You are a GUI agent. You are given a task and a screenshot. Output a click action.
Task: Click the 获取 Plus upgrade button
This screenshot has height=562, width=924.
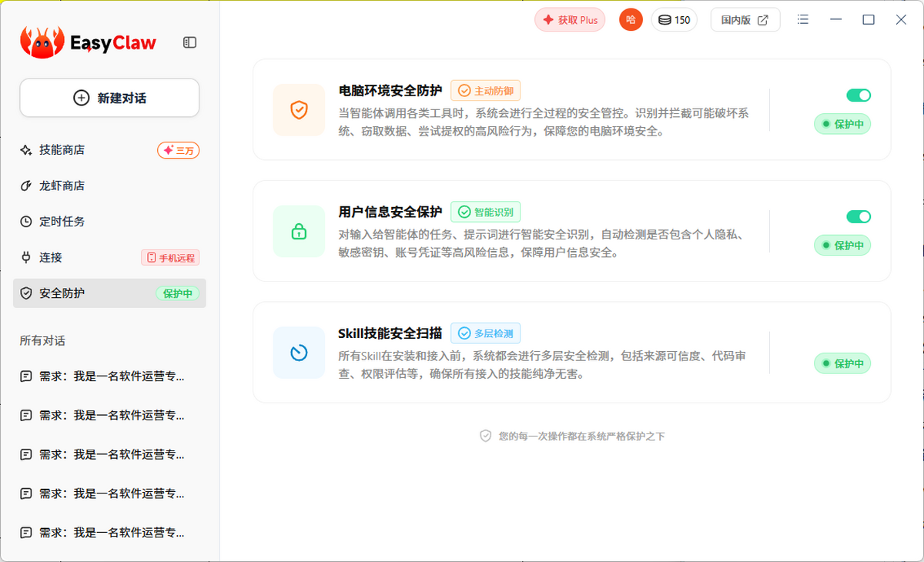570,20
